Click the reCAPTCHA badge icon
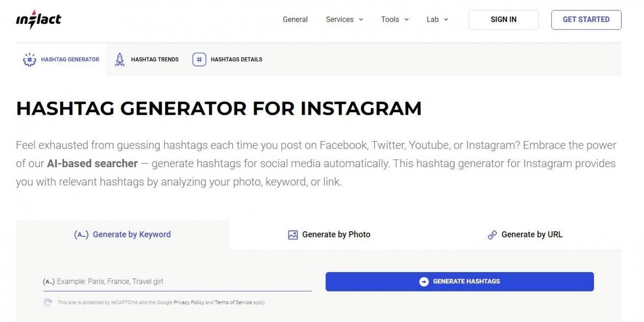The width and height of the screenshot is (644, 322). tap(47, 303)
